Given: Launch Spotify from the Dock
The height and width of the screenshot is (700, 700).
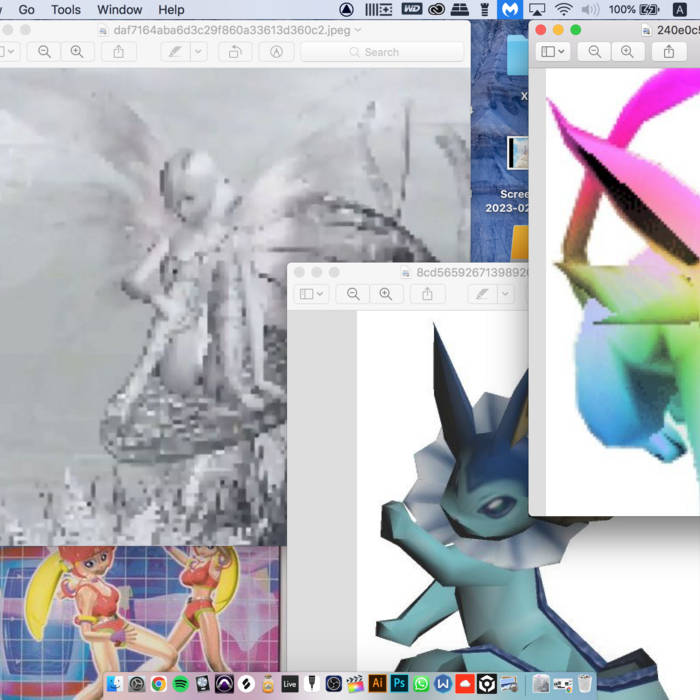Looking at the screenshot, I should tap(181, 684).
